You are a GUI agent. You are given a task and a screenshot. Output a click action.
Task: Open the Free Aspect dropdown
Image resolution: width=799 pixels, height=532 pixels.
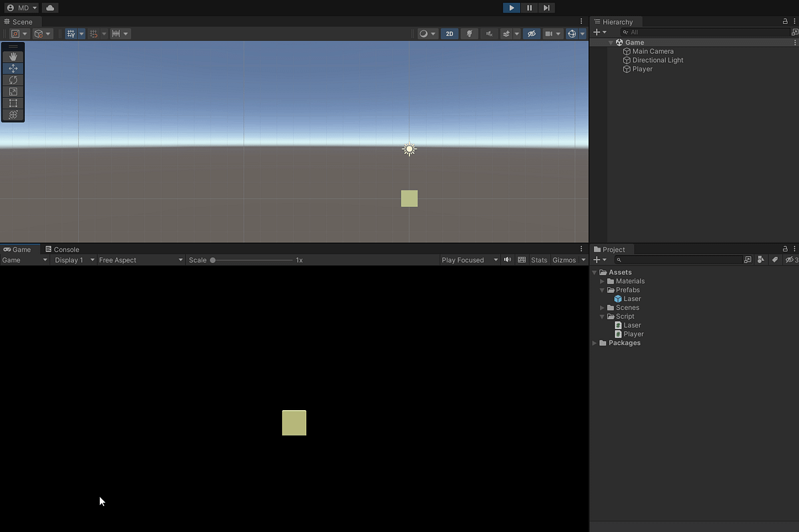[140, 260]
